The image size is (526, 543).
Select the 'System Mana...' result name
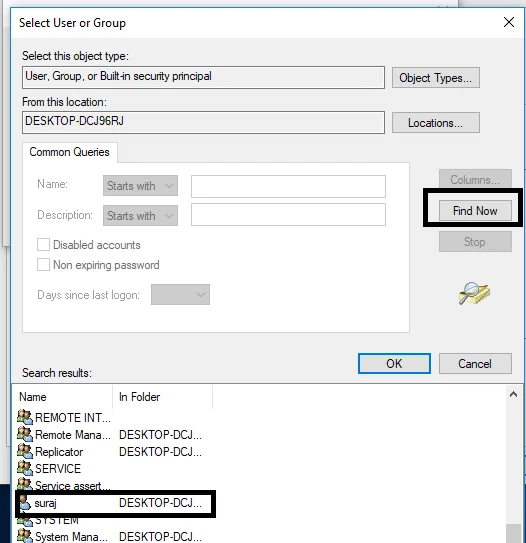click(71, 537)
